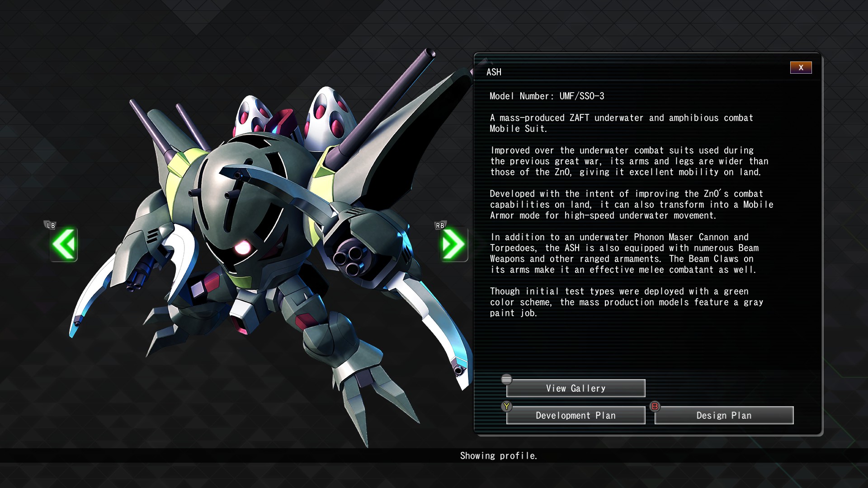This screenshot has height=488, width=868.
Task: Click the green right arrow for next unit
Action: click(x=453, y=244)
